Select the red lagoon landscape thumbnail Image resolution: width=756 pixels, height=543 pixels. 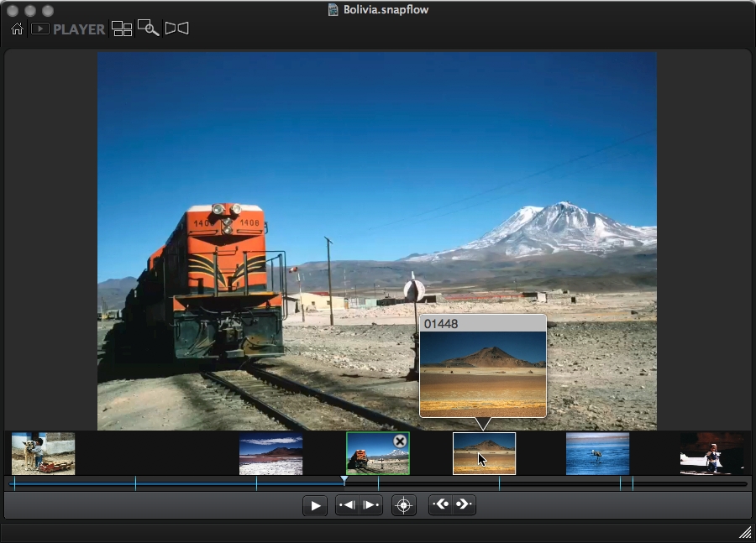click(x=271, y=454)
